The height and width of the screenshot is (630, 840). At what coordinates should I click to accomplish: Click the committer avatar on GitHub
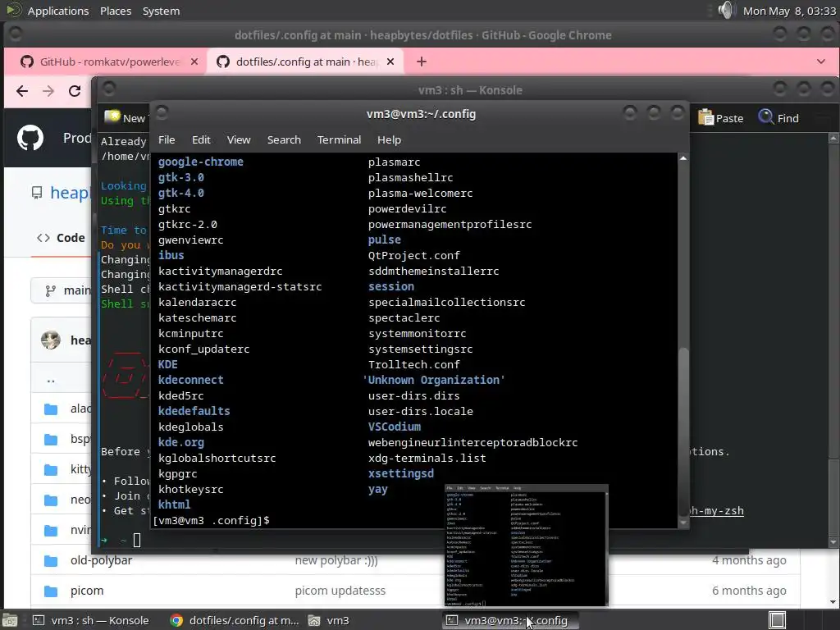[x=51, y=340]
